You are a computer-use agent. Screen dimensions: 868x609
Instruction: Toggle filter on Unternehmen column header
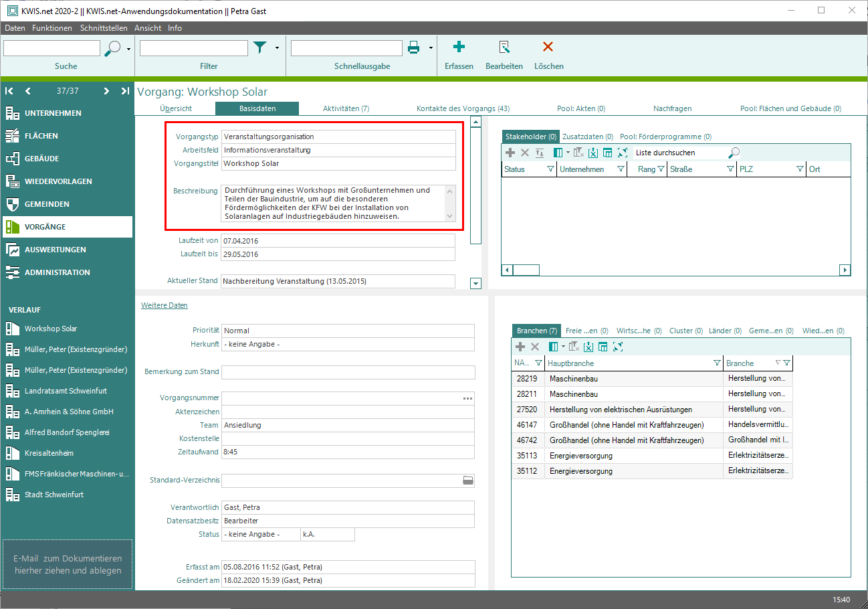(x=620, y=169)
